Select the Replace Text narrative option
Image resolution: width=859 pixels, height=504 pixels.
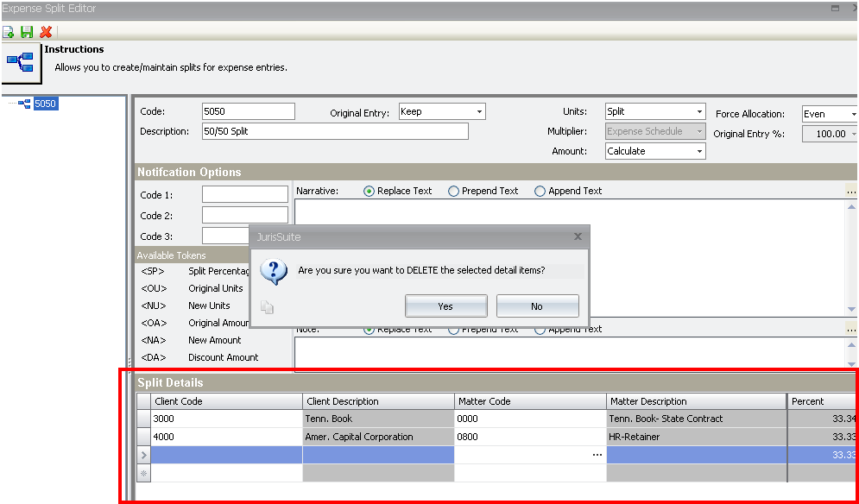[x=369, y=192]
